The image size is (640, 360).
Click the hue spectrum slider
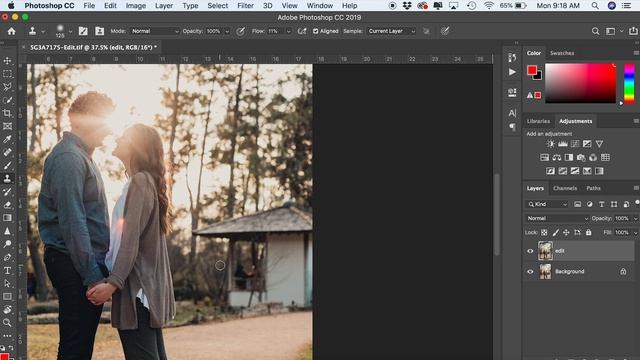(x=629, y=83)
